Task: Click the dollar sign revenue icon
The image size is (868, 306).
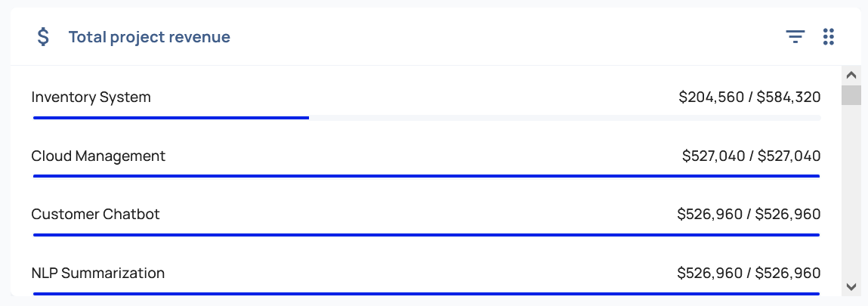Action: coord(44,36)
